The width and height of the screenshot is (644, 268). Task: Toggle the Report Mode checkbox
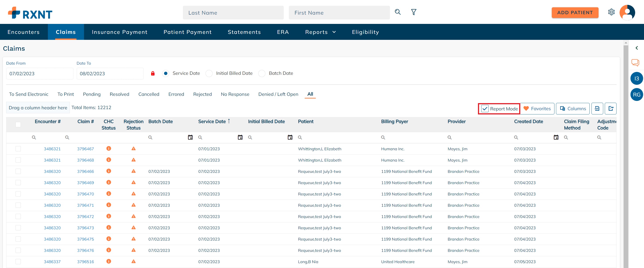click(x=485, y=109)
